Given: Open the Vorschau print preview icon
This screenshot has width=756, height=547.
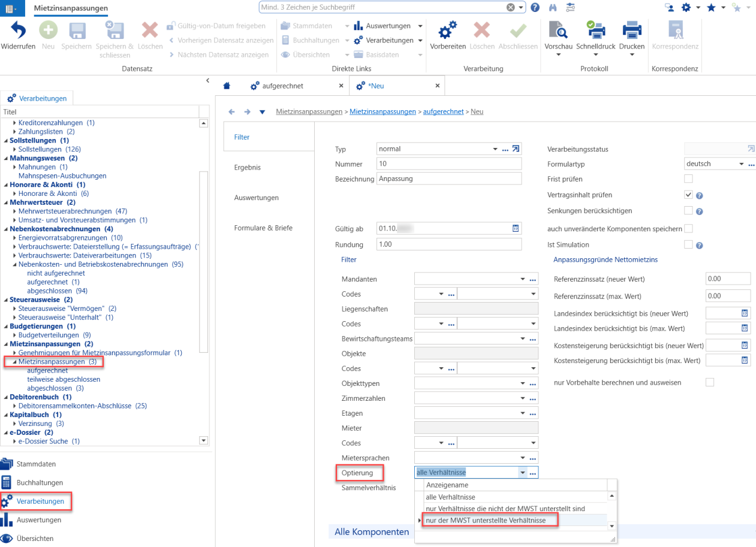Looking at the screenshot, I should click(558, 30).
